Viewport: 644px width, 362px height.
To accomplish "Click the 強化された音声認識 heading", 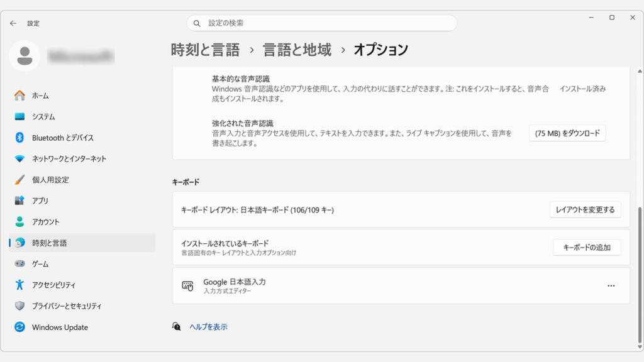I will click(243, 123).
